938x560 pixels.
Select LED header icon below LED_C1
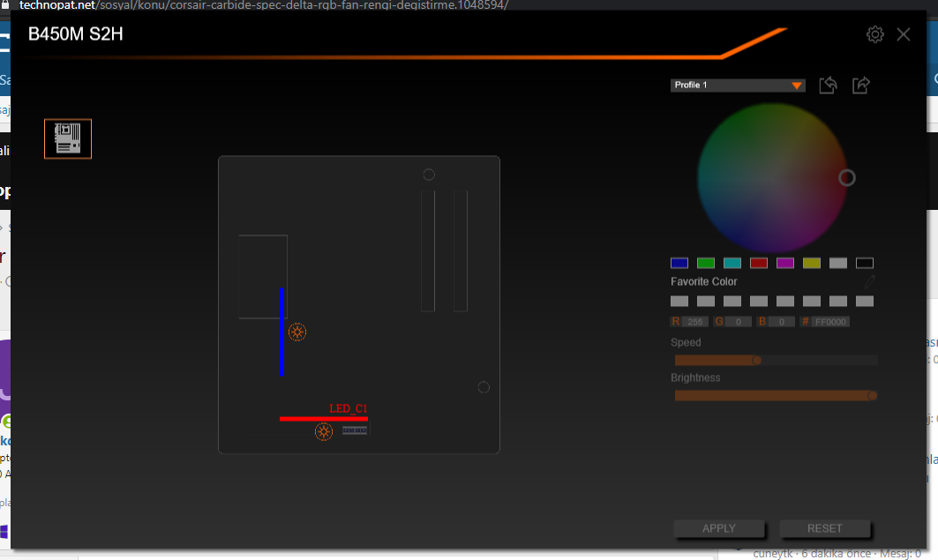pyautogui.click(x=324, y=431)
